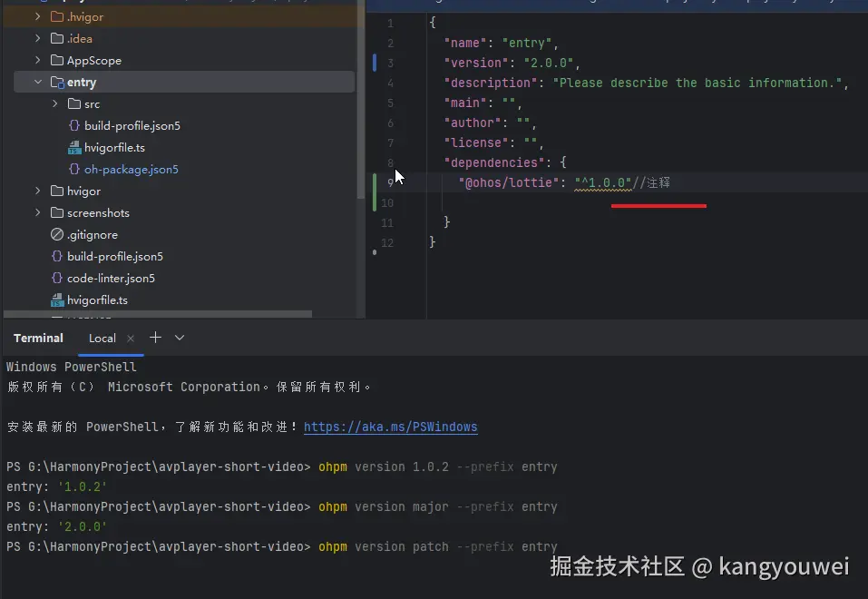Expand the hvigor folder
Screen dimensions: 868x599
point(38,191)
